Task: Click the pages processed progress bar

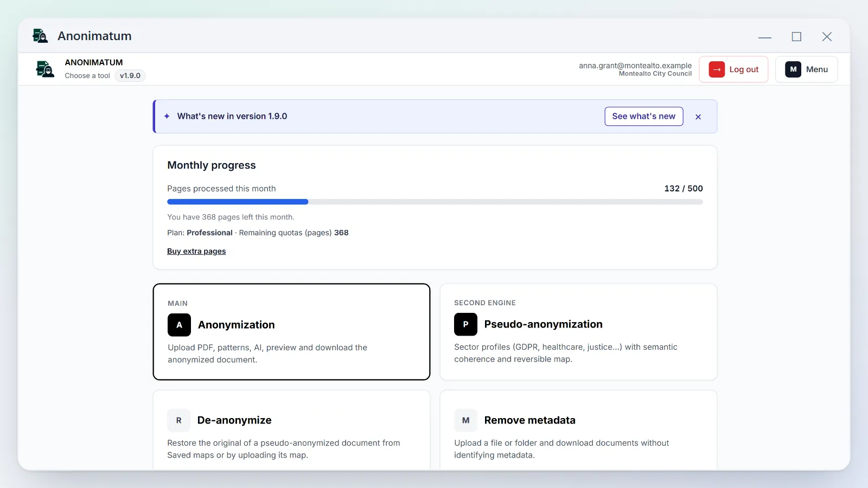Action: (x=435, y=202)
